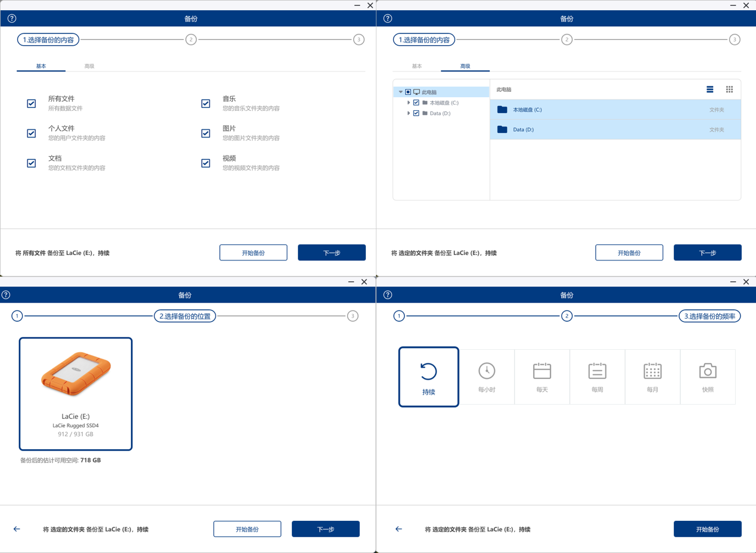756x553 pixels.
Task: Uncheck the 所有文件 checkbox
Action: click(x=32, y=104)
